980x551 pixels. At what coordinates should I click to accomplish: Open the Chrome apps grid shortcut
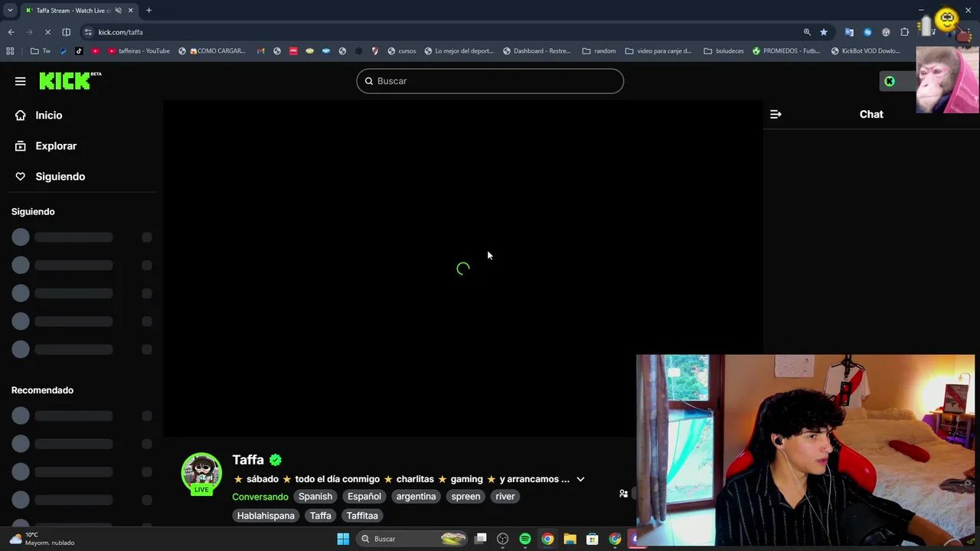point(10,51)
